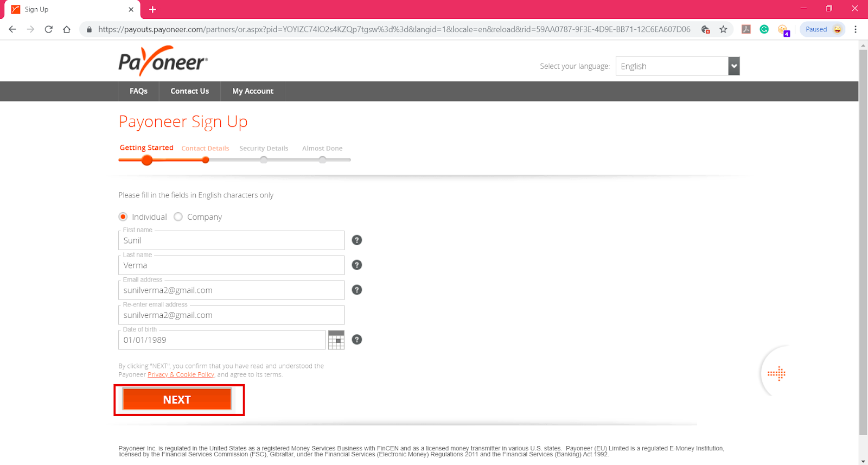Click the Contact Details step label

click(205, 148)
